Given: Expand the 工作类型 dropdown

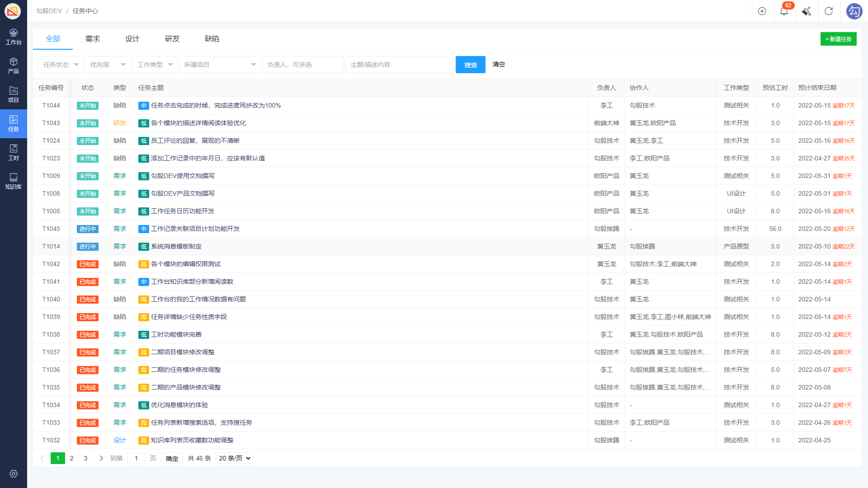Looking at the screenshot, I should pyautogui.click(x=155, y=65).
